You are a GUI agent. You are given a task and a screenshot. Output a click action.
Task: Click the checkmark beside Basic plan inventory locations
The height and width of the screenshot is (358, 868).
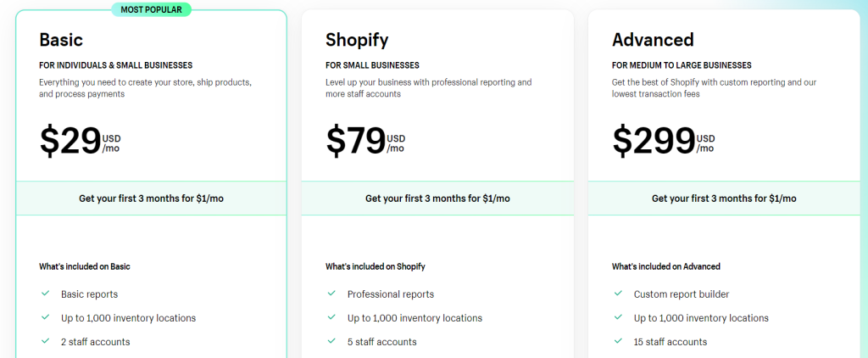(46, 317)
